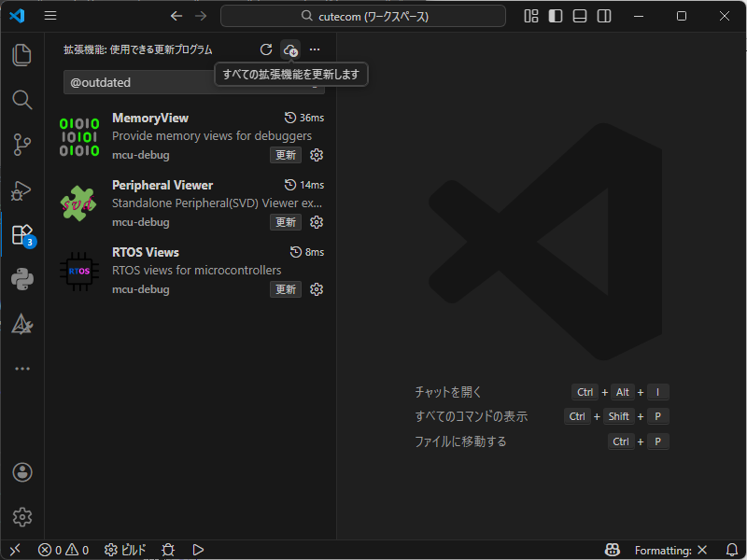
Task: Open Source Control view
Action: pos(21,145)
